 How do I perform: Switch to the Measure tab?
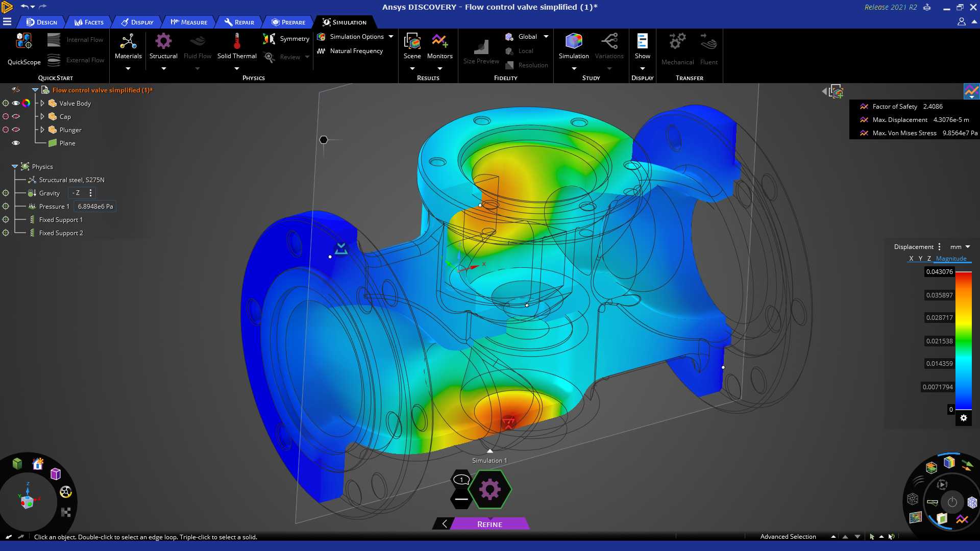189,22
